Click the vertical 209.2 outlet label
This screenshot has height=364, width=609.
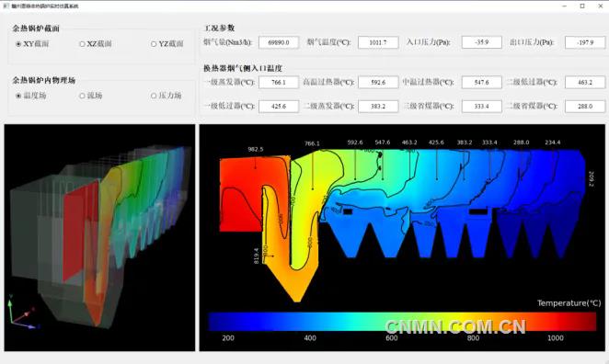592,179
